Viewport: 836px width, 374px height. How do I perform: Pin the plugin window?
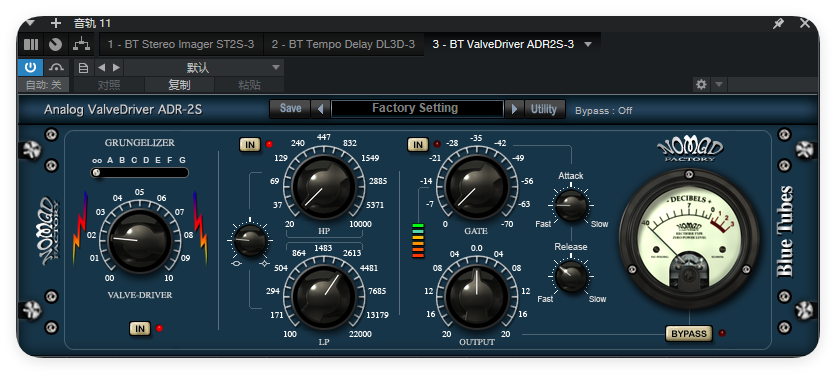779,23
